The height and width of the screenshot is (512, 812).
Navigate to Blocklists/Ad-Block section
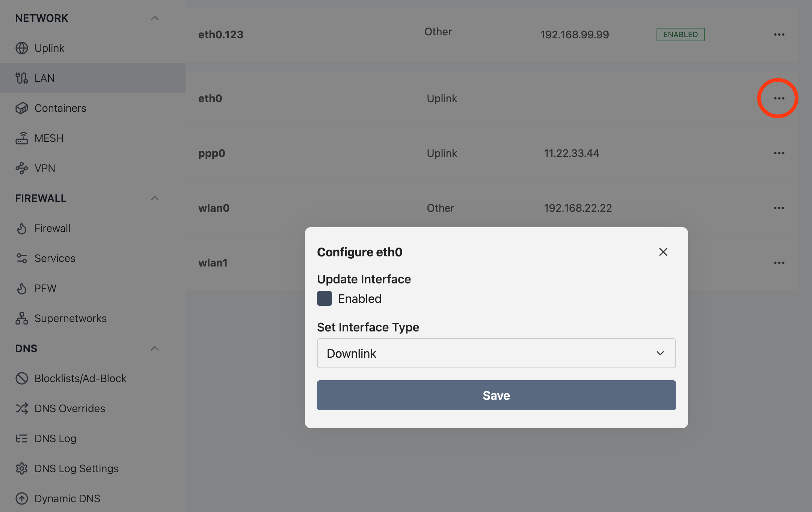click(80, 378)
